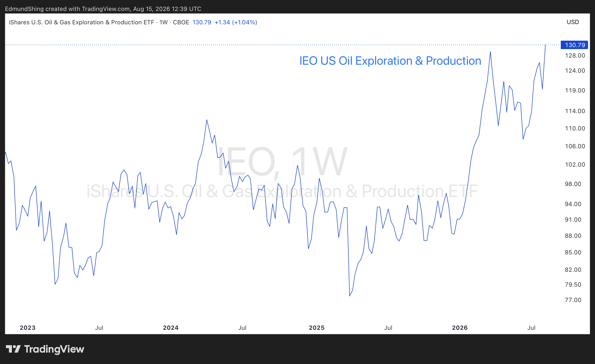Screen dimensions: 595x364
Task: Click the 2023 time axis label
Action: click(28, 328)
